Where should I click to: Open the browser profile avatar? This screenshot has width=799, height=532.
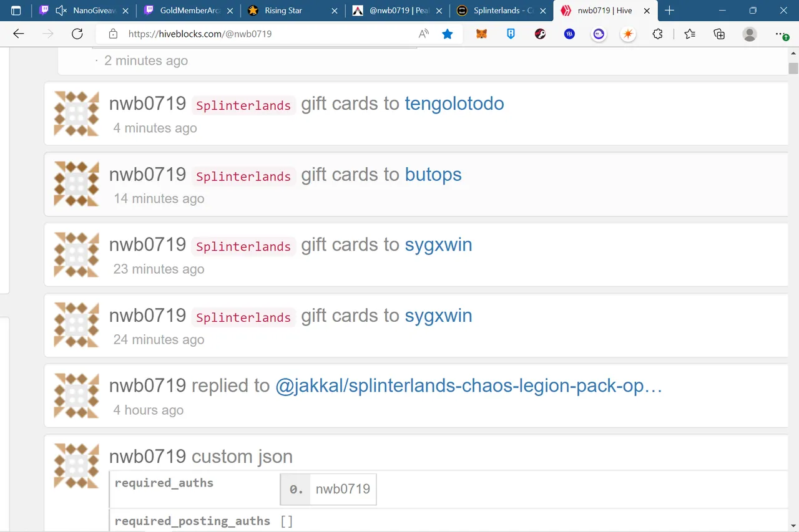pyautogui.click(x=750, y=34)
